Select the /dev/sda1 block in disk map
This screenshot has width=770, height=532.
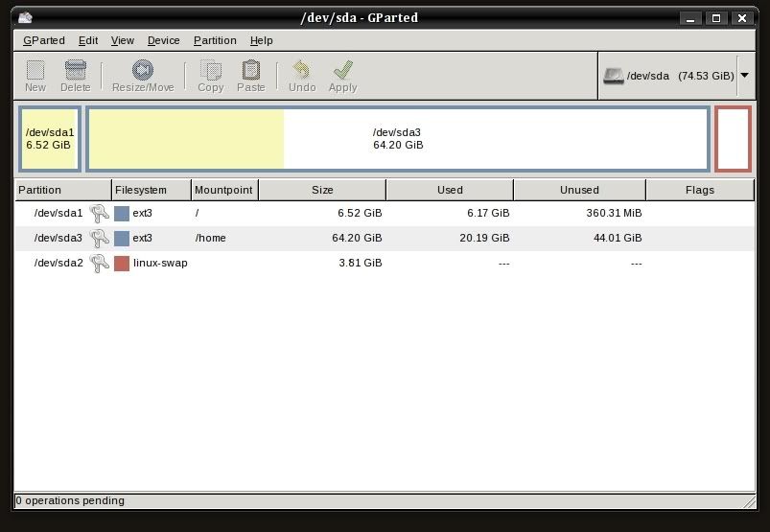[x=50, y=139]
